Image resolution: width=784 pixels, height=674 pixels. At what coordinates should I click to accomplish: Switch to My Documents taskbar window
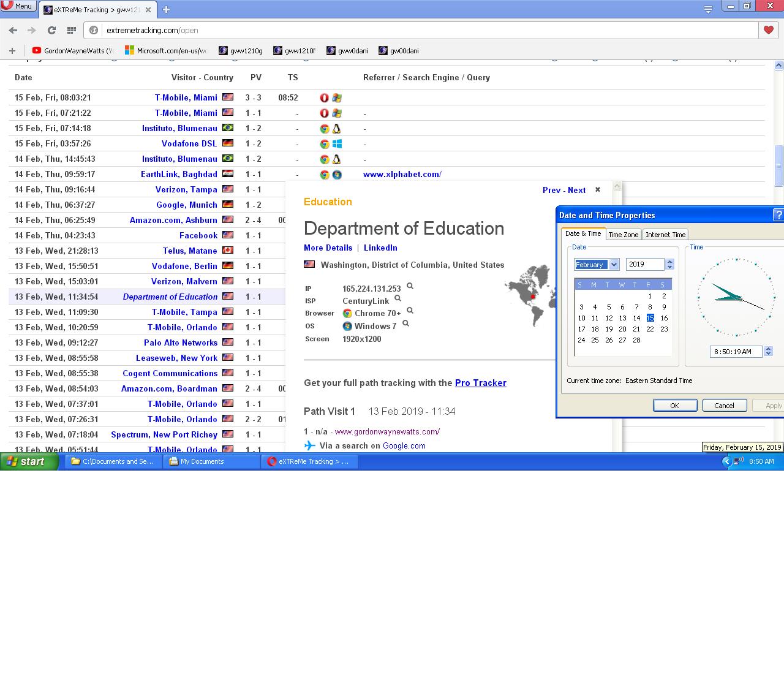point(212,461)
